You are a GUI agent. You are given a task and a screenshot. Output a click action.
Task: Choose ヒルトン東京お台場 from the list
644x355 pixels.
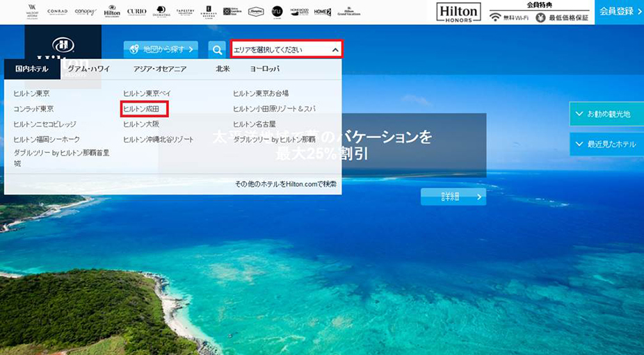(x=261, y=94)
